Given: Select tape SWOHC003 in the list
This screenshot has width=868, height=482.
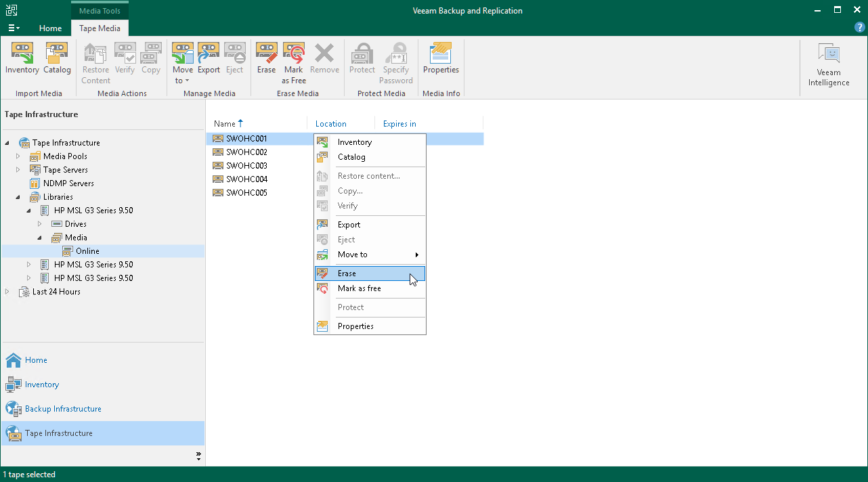Looking at the screenshot, I should click(x=246, y=166).
